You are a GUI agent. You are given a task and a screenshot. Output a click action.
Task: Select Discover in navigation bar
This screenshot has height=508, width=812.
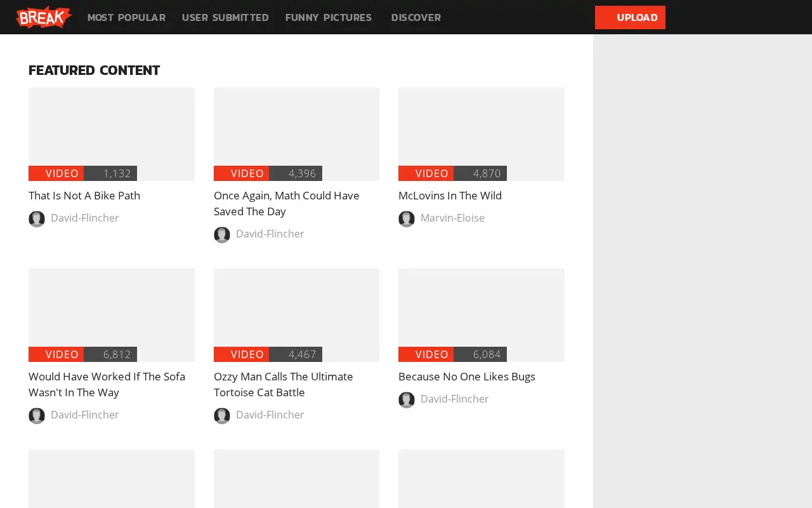pyautogui.click(x=416, y=18)
